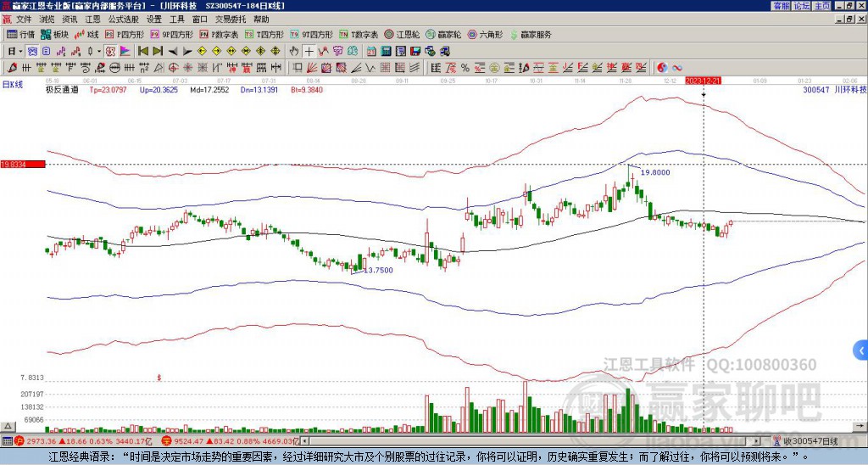Screen dimensions: 868x465
Task: Open the 工具 menu
Action: point(177,20)
